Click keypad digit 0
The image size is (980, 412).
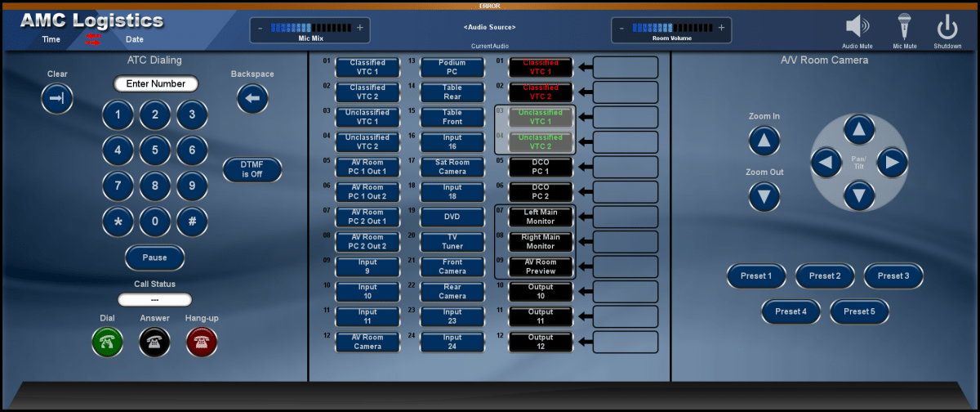tap(155, 222)
